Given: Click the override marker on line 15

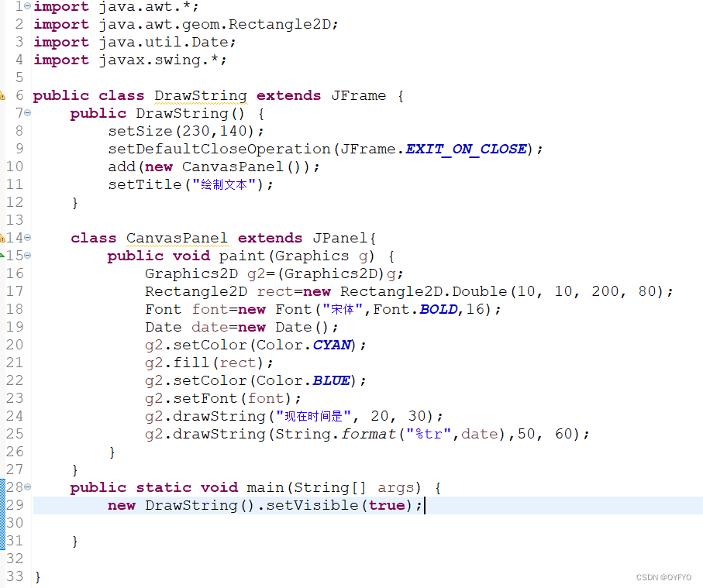Looking at the screenshot, I should (x=2, y=256).
